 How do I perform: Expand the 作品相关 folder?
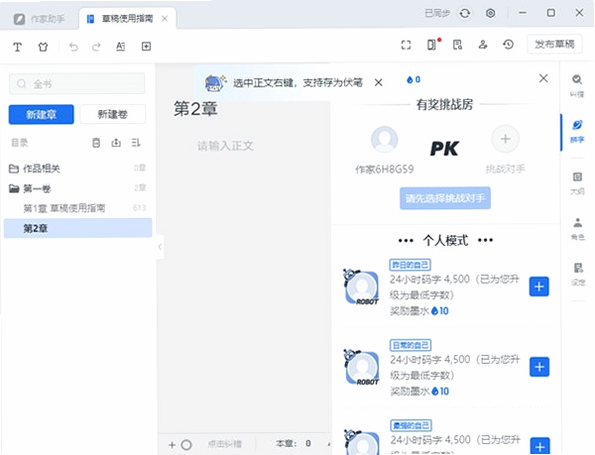(77, 168)
